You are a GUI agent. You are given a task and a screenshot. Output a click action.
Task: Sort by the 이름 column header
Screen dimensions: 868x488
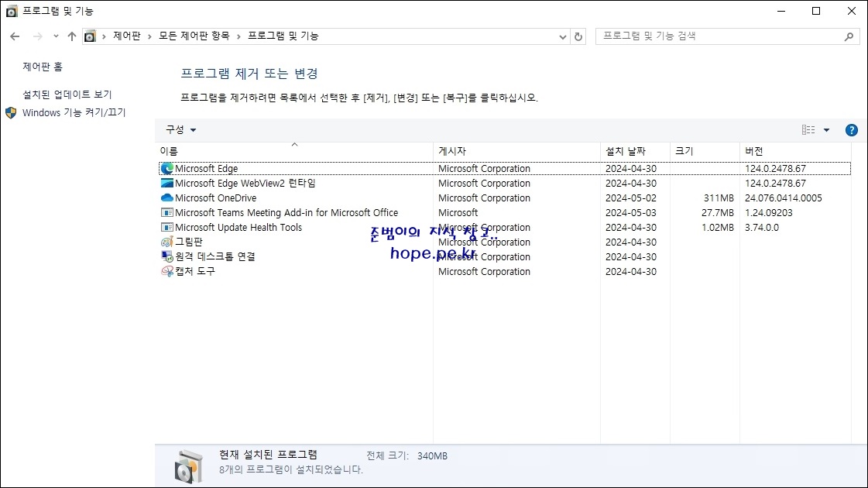point(294,151)
